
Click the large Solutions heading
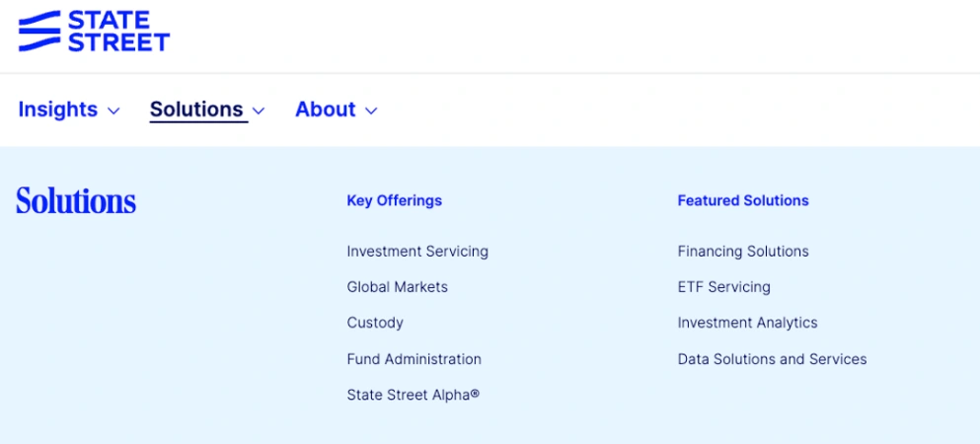[76, 200]
